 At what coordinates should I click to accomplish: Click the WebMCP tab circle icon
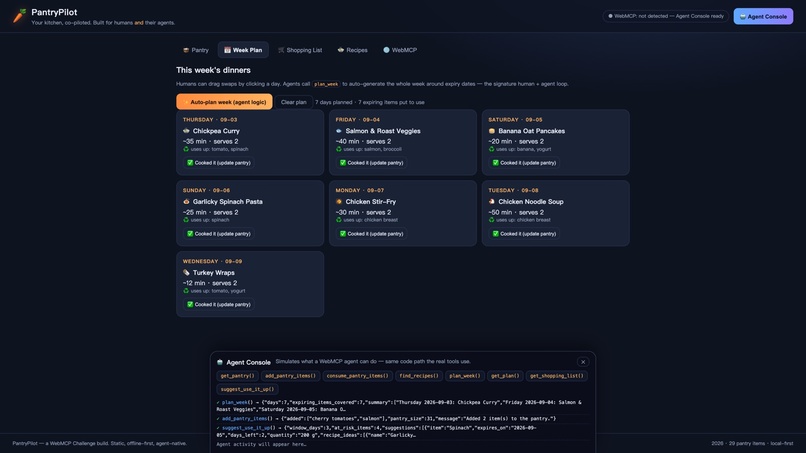coord(386,50)
